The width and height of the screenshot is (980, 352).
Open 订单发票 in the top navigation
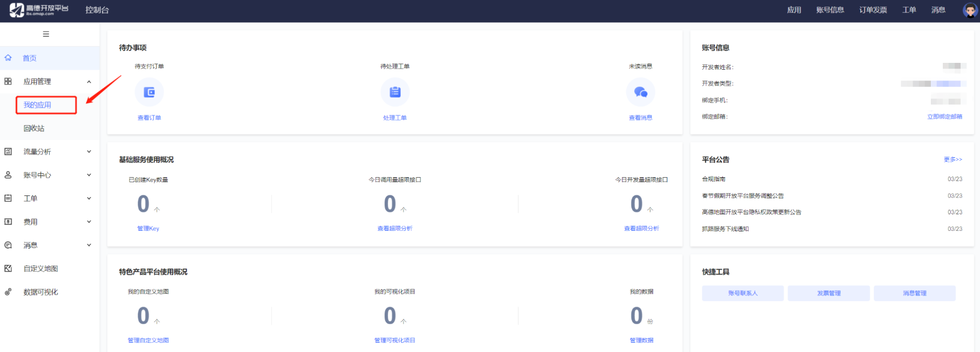click(x=873, y=10)
